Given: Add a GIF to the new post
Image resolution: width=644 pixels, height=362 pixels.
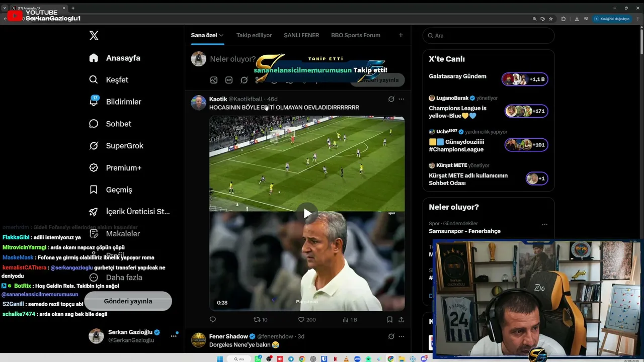Looking at the screenshot, I should point(229,80).
